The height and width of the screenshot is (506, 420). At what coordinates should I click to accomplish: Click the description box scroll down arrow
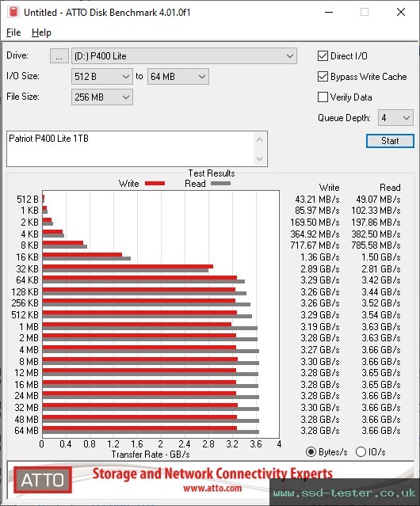(260, 159)
